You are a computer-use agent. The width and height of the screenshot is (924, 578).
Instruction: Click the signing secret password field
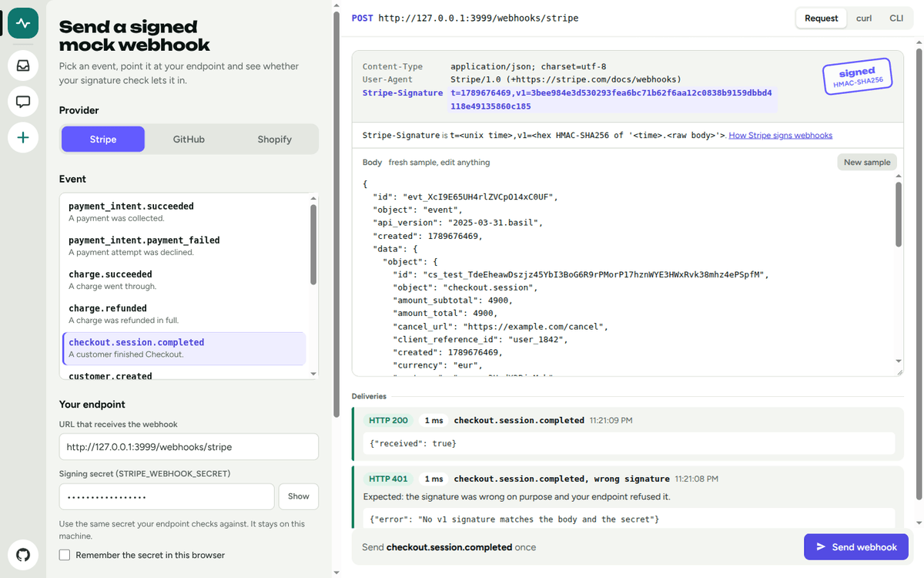pos(166,496)
